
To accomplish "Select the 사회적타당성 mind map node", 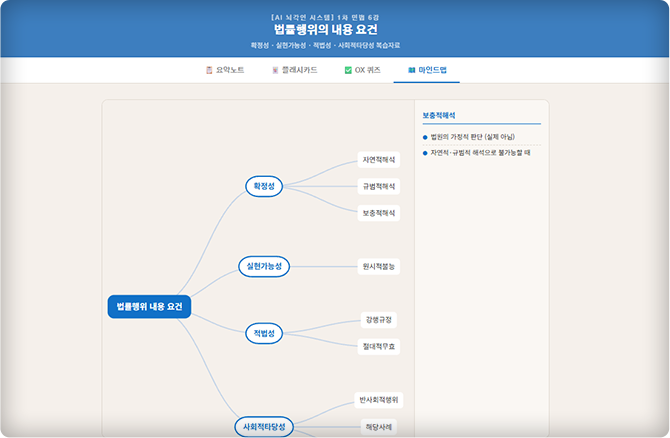I will [x=264, y=426].
